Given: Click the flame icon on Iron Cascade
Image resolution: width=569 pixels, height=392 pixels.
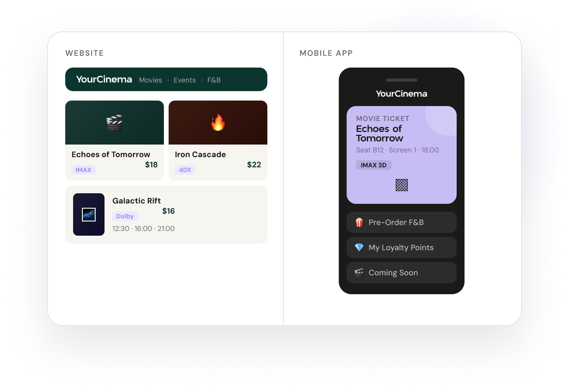Looking at the screenshot, I should [218, 123].
